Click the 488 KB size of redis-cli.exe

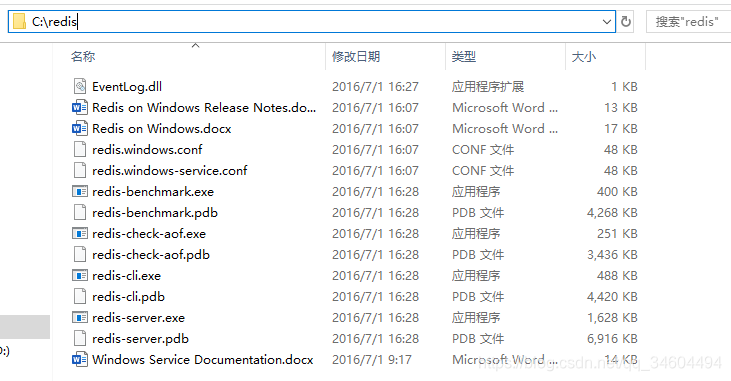[617, 276]
